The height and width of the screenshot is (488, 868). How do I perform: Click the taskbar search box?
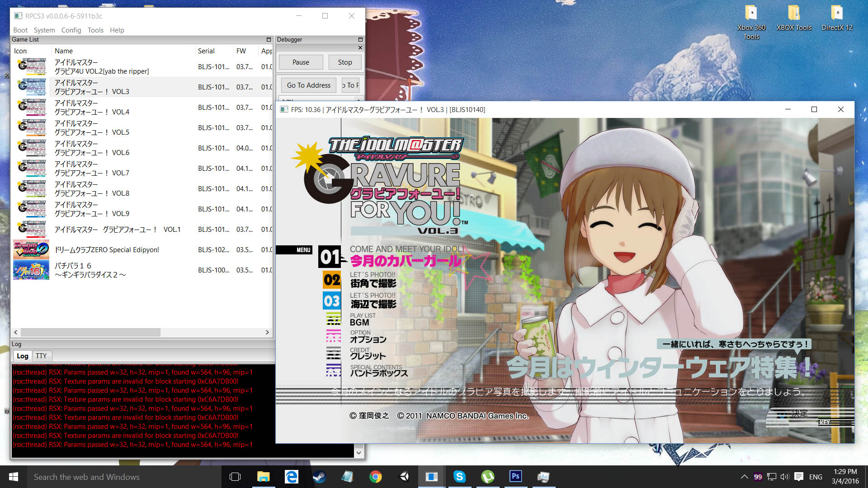(124, 477)
